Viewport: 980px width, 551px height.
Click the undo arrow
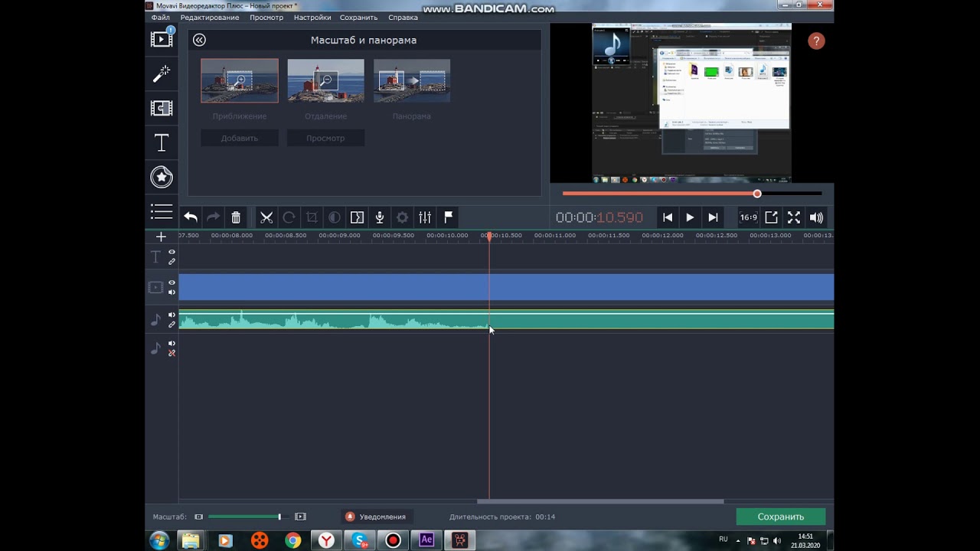[191, 217]
